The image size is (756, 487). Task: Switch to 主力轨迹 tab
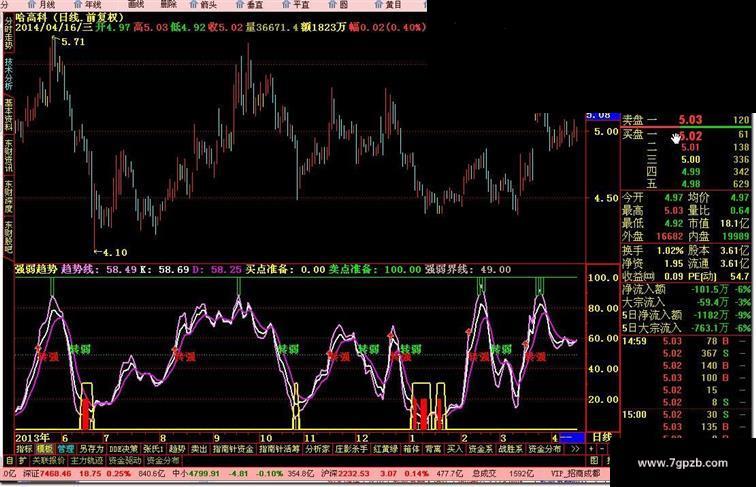[x=87, y=460]
